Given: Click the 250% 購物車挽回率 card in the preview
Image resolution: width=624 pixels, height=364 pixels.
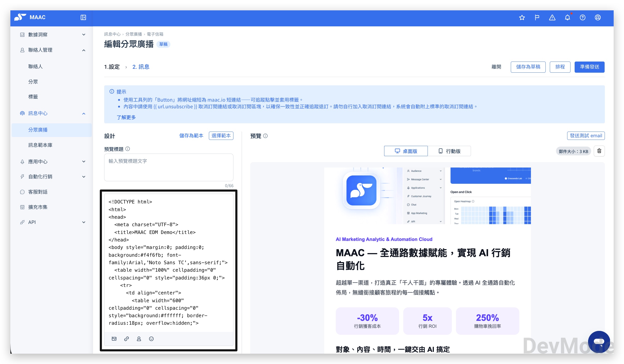Looking at the screenshot, I should [488, 321].
